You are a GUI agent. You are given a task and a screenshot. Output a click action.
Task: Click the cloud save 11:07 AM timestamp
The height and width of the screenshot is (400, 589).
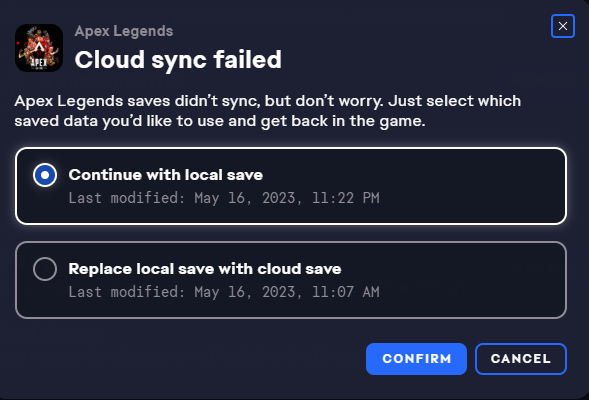(x=224, y=292)
